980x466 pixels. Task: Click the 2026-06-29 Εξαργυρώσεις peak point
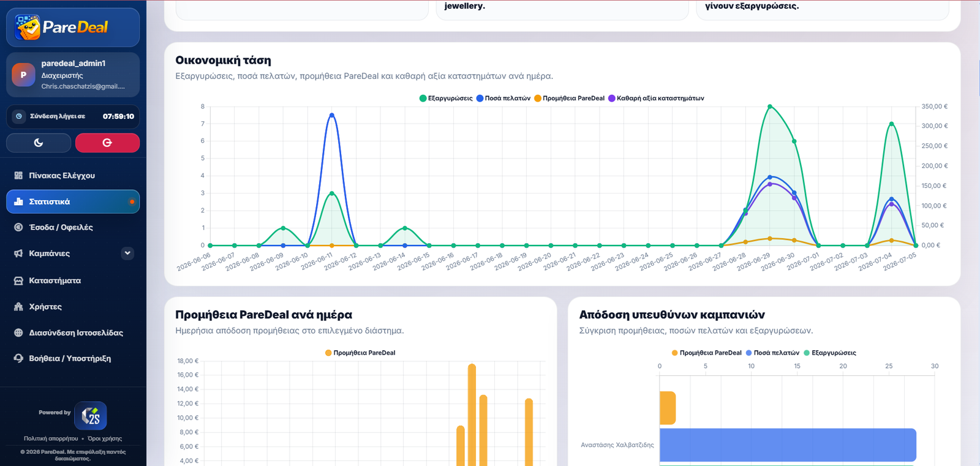click(770, 107)
